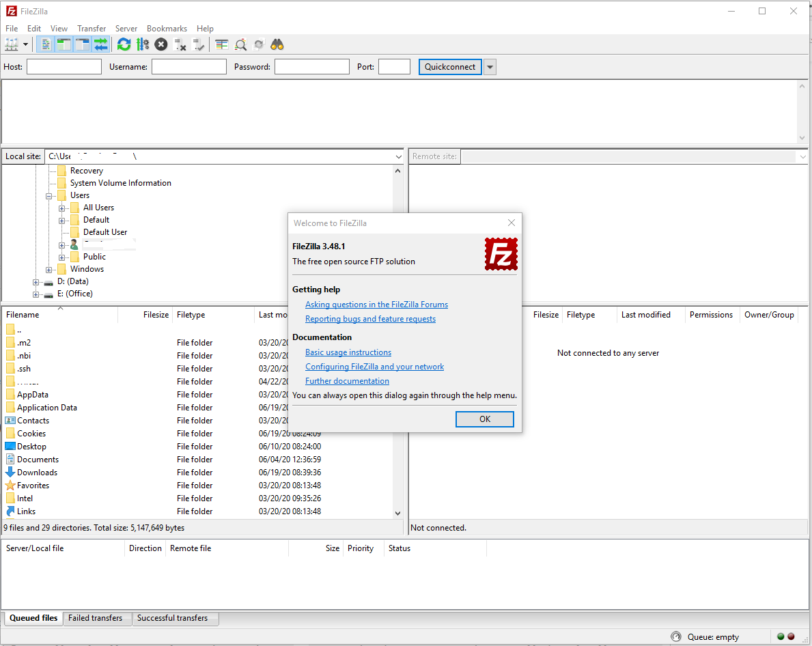Focus the Host input field
This screenshot has width=812, height=646.
coord(64,67)
